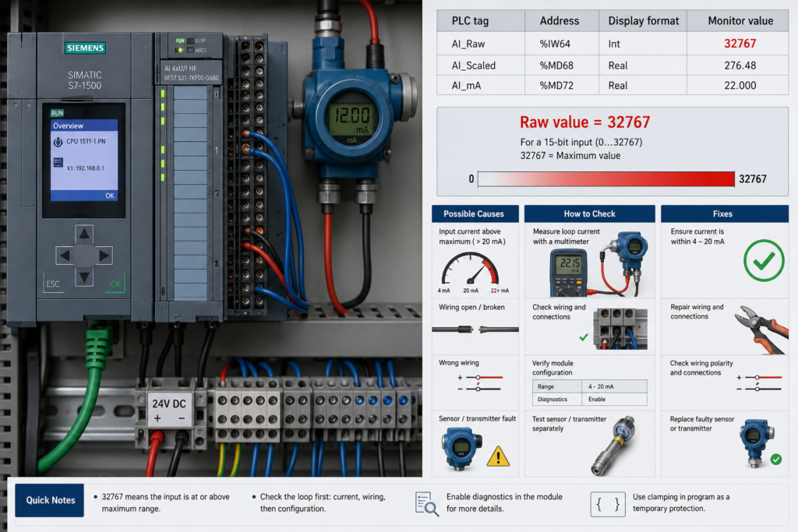Click the green RUN LED on module

pos(179,51)
